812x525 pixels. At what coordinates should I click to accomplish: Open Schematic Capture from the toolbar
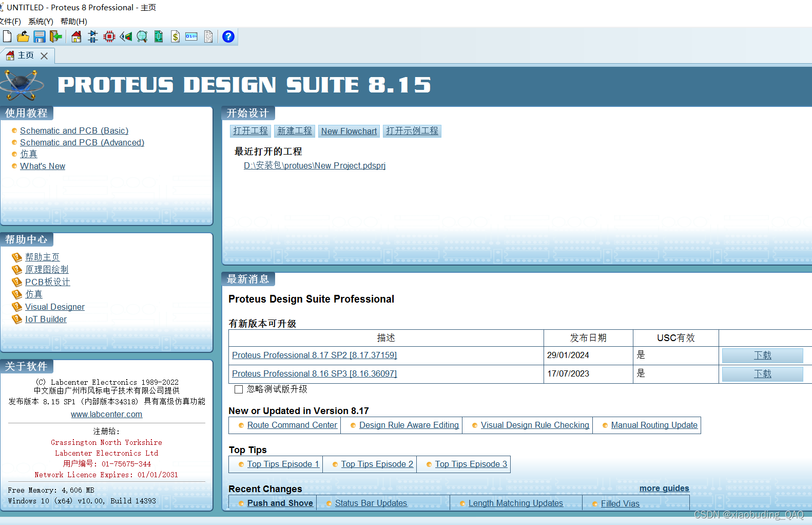click(93, 36)
